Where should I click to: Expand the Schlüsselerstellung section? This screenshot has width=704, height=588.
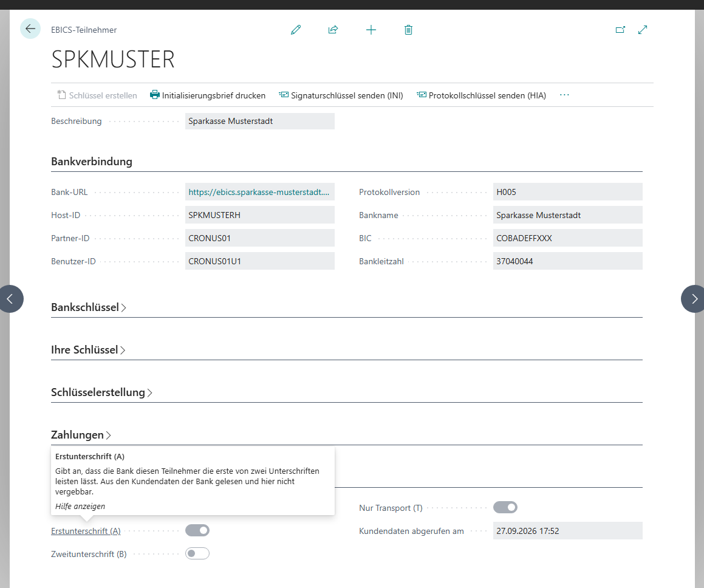(x=101, y=392)
